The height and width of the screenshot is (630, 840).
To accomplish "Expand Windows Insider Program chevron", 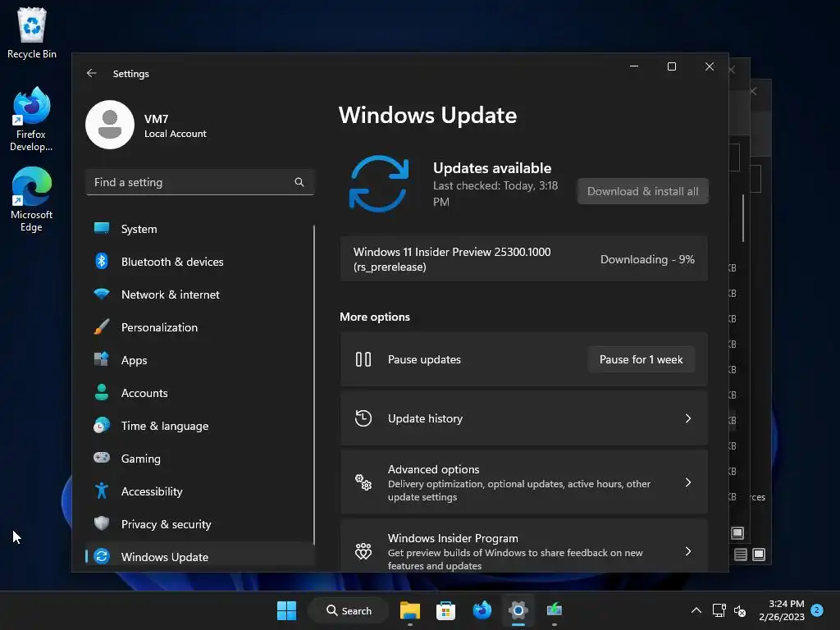I will pos(688,551).
